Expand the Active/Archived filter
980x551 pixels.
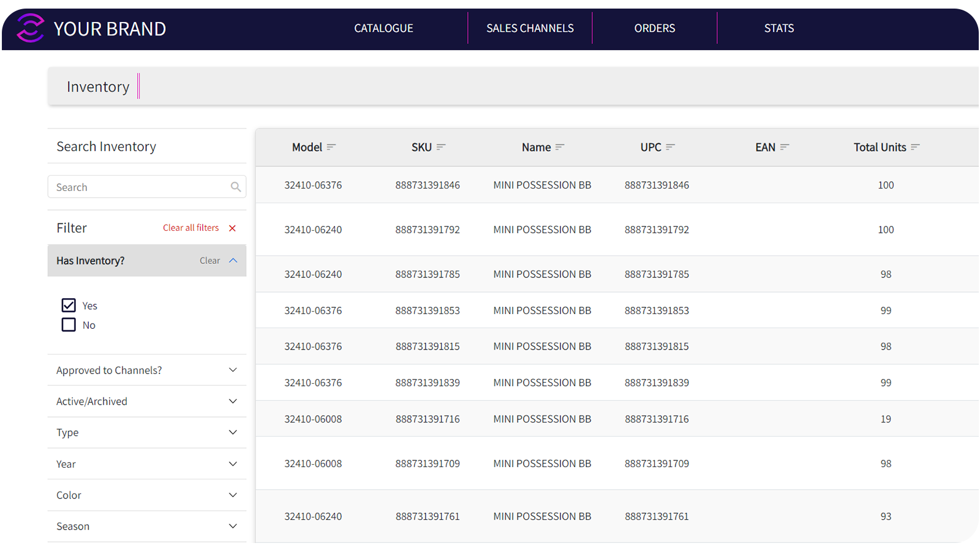[x=233, y=401]
